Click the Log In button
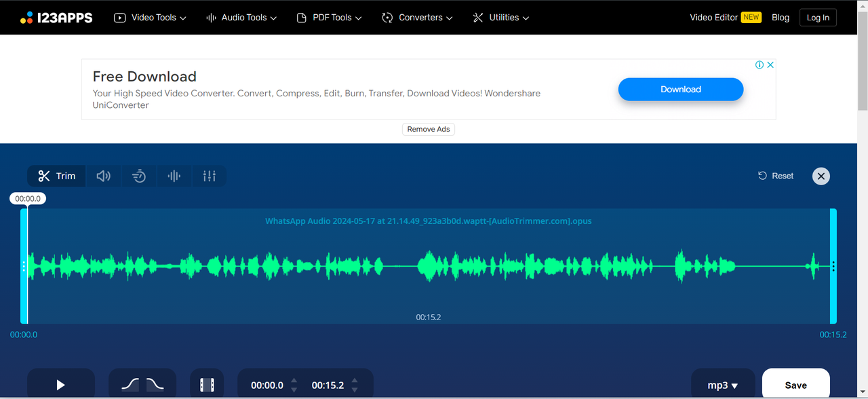The image size is (868, 399). click(x=818, y=18)
